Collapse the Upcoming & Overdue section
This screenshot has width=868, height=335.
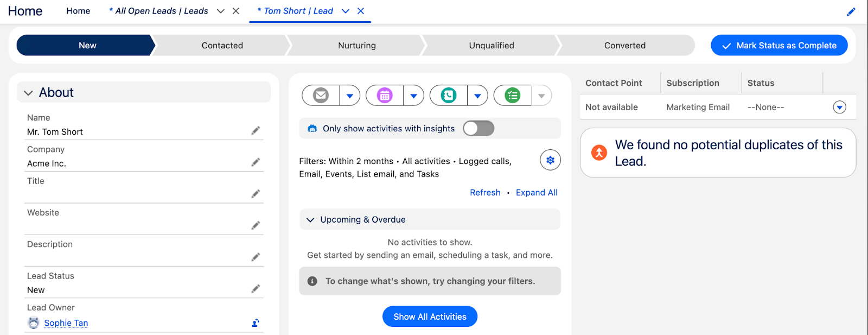310,220
